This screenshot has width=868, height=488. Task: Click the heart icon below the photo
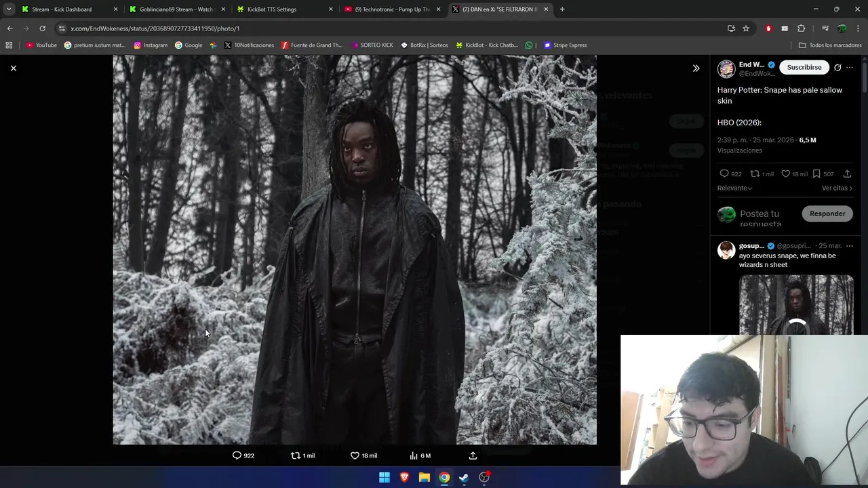(x=355, y=455)
